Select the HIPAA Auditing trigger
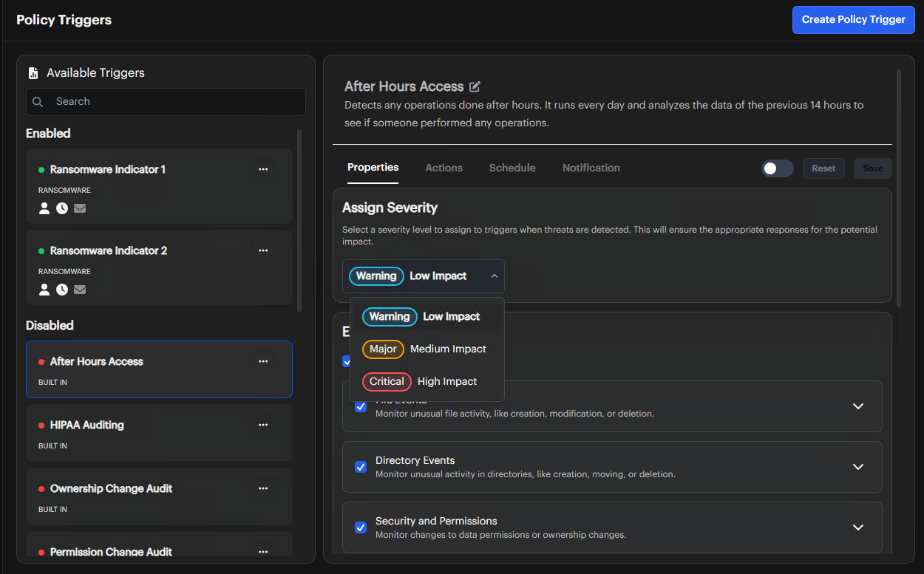Viewport: 924px width, 574px height. point(159,434)
